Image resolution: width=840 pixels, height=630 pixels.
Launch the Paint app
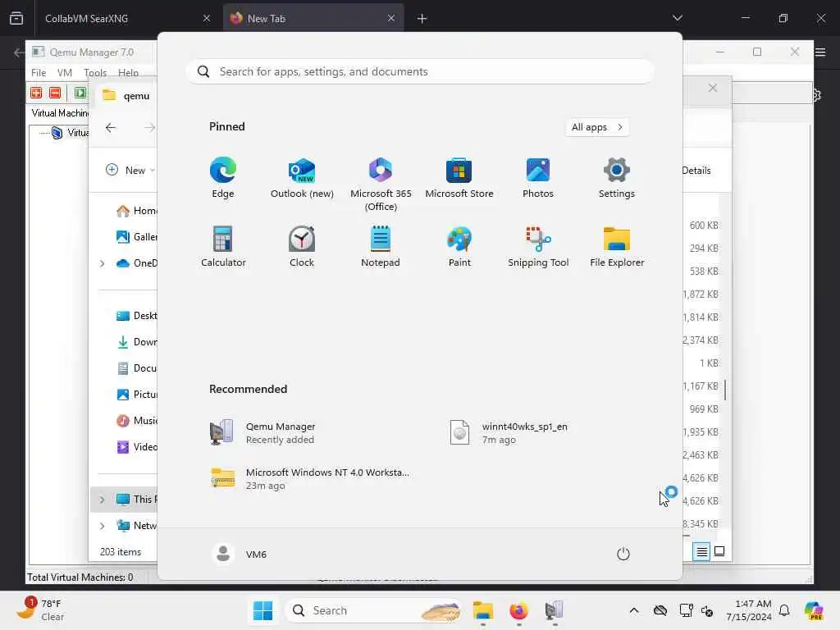(x=459, y=246)
